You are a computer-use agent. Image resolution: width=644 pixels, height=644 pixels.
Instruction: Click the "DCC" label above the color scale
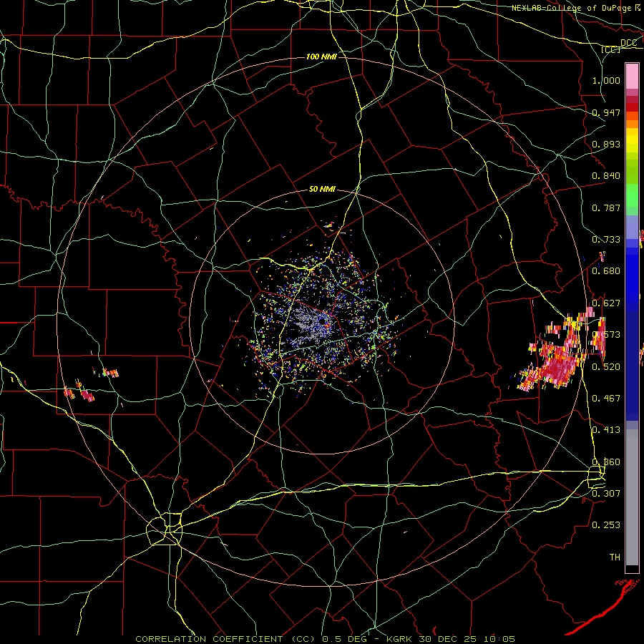628,42
